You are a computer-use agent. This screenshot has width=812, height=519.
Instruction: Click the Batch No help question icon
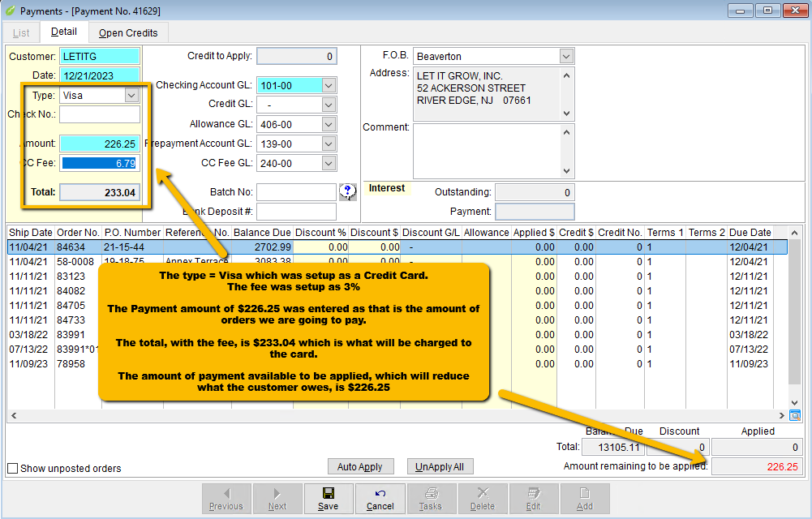(348, 191)
